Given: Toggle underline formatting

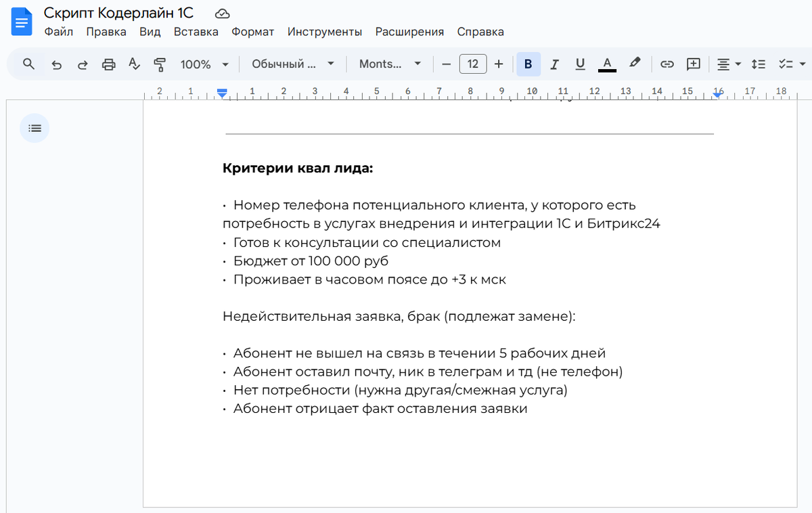Looking at the screenshot, I should [x=580, y=64].
